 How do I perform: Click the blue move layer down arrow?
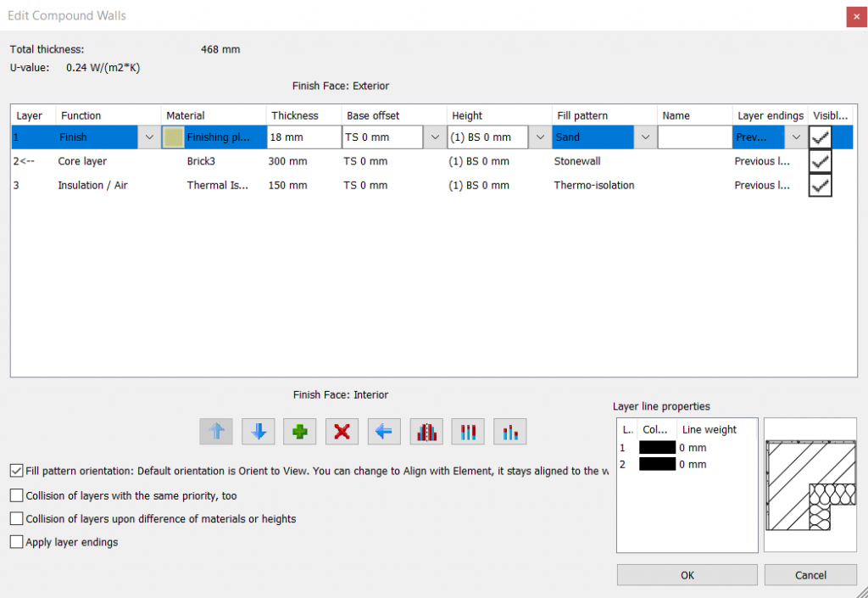pos(258,432)
